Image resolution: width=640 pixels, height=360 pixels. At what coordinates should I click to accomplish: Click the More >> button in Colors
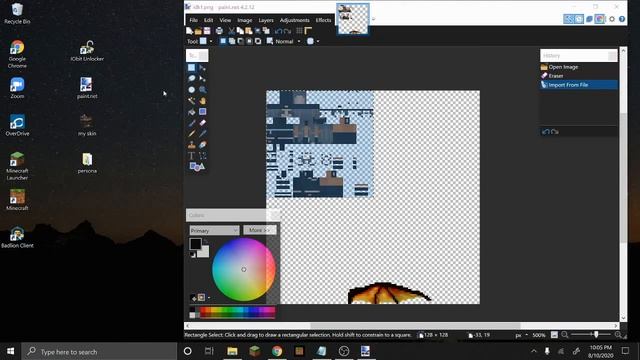click(x=260, y=230)
